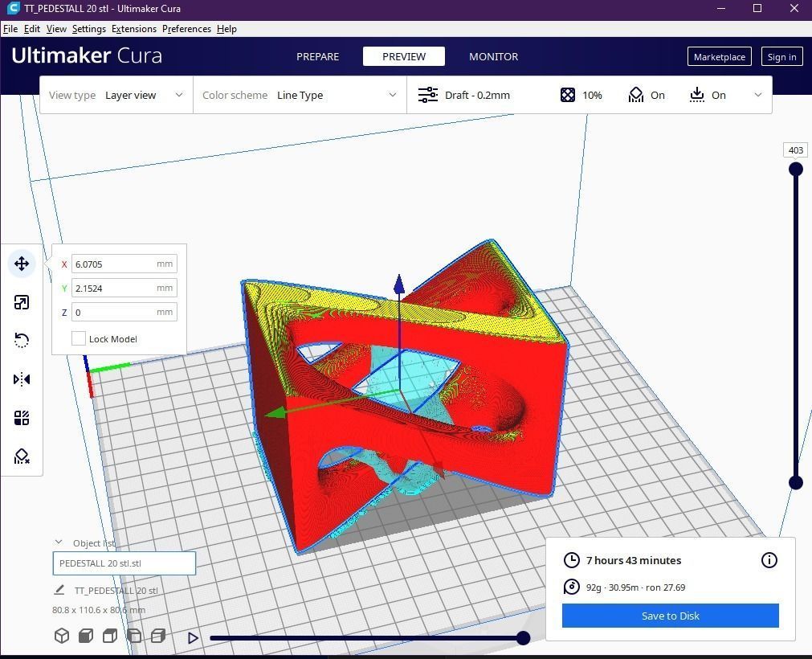This screenshot has height=659, width=812.
Task: Play the layer simulation
Action: [x=193, y=638]
